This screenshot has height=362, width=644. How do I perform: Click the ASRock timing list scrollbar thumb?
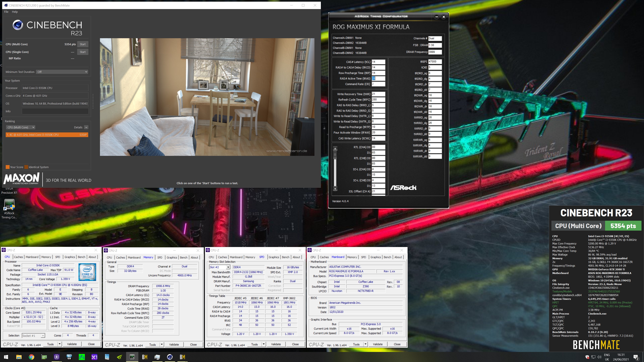(x=335, y=155)
